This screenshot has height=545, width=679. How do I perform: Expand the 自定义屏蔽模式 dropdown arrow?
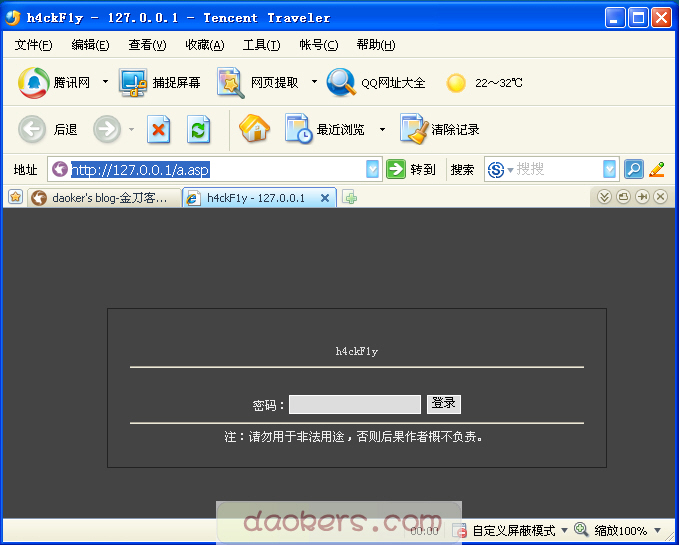click(x=564, y=530)
